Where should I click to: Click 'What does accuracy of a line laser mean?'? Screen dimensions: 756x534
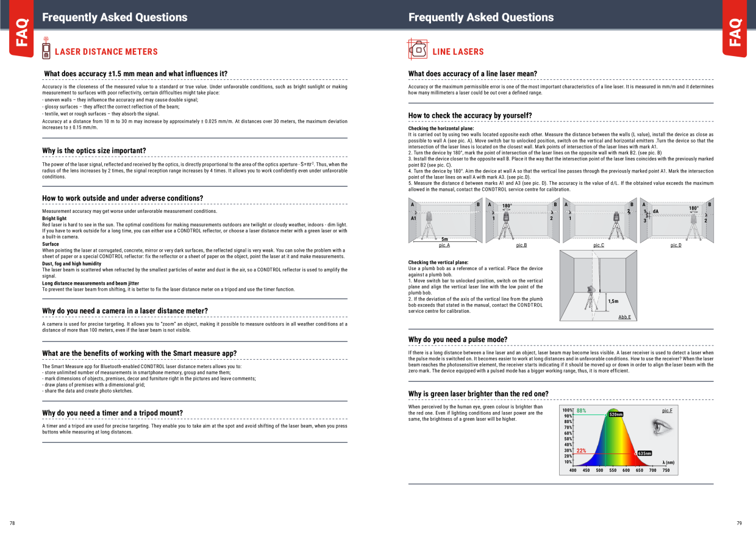pyautogui.click(x=472, y=74)
